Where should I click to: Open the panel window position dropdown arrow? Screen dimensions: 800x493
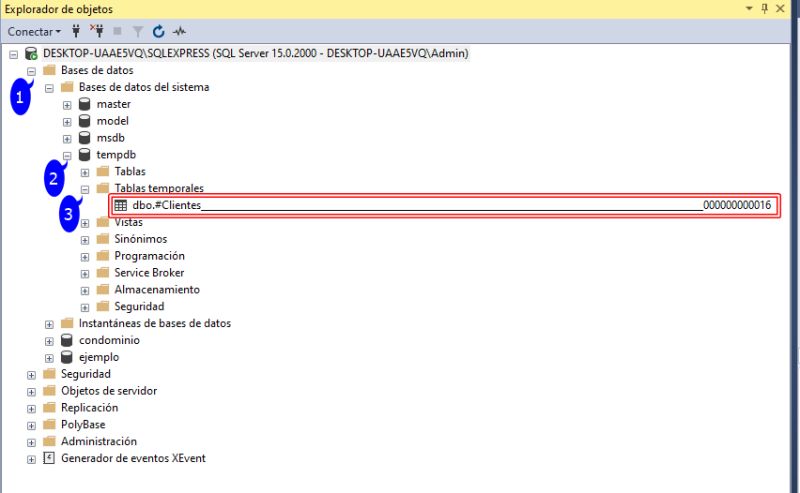(749, 9)
